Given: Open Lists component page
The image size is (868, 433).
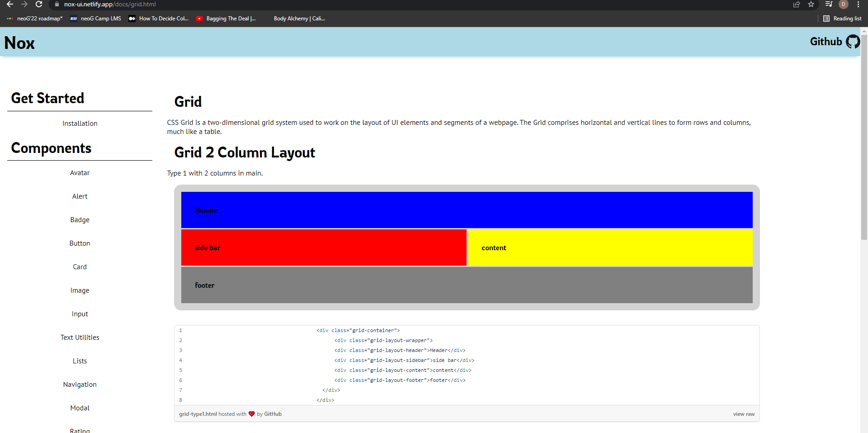Looking at the screenshot, I should (x=80, y=361).
